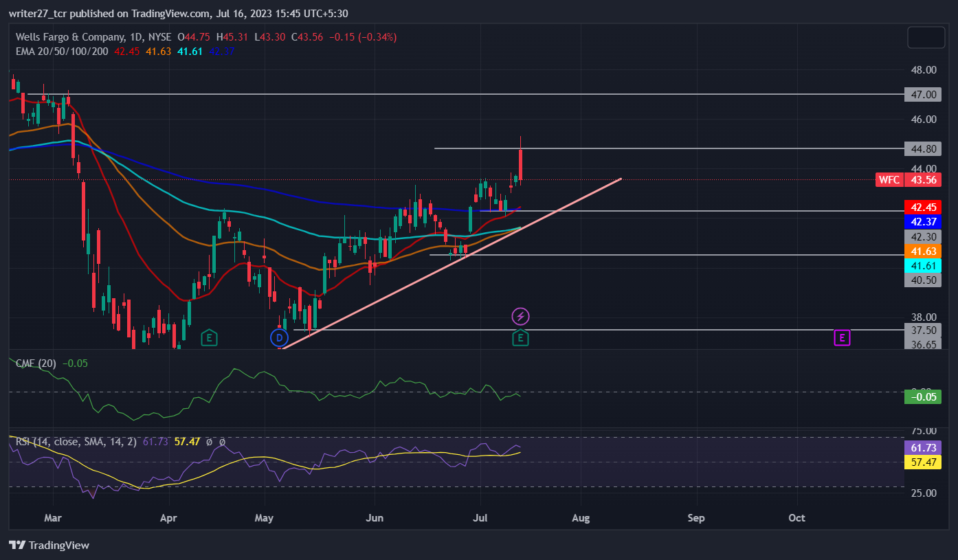
Task: Click the red 42.45 axis label
Action: tap(923, 207)
